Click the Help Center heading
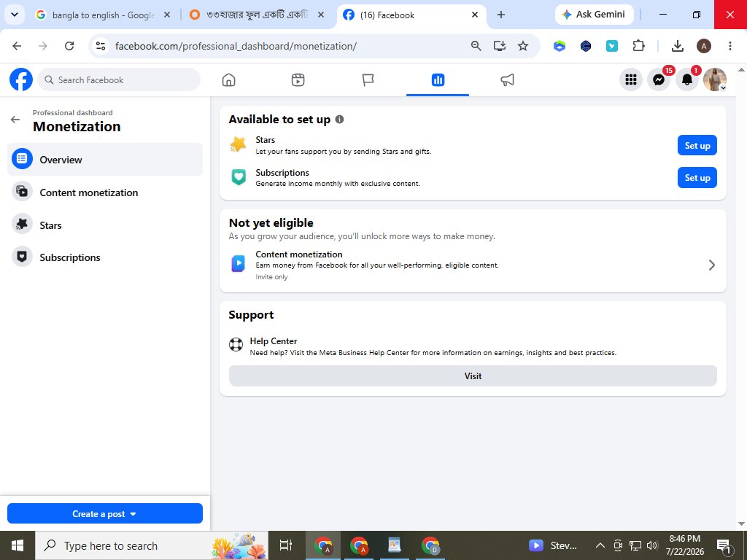This screenshot has height=560, width=747. point(273,341)
